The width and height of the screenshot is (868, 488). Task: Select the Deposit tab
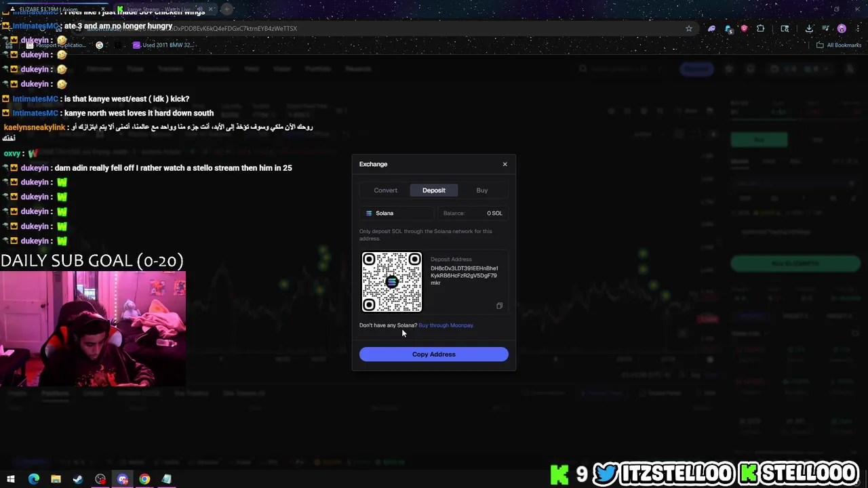point(434,190)
